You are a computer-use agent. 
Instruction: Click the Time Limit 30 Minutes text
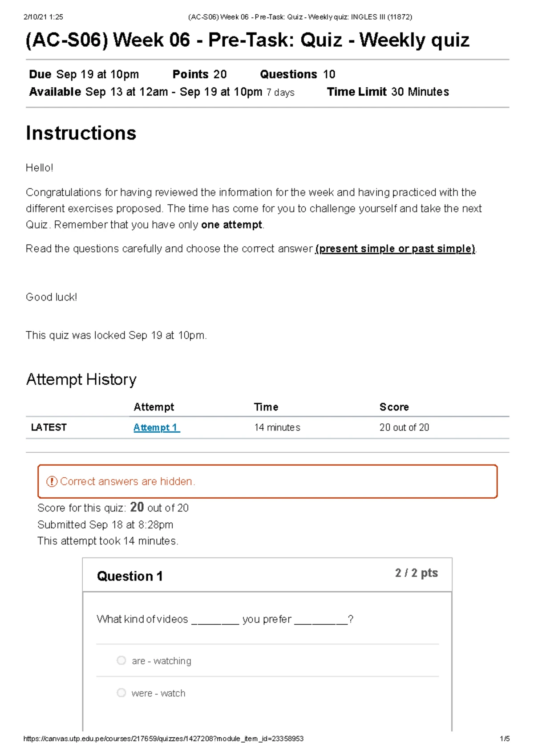(x=388, y=92)
